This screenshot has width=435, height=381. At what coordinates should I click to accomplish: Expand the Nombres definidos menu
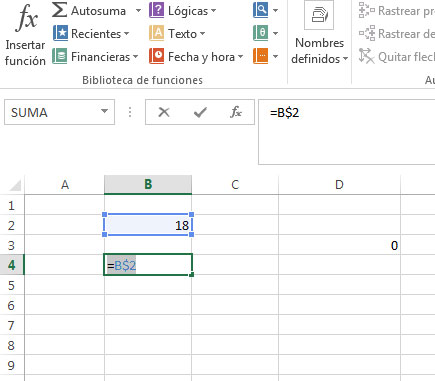tap(319, 51)
